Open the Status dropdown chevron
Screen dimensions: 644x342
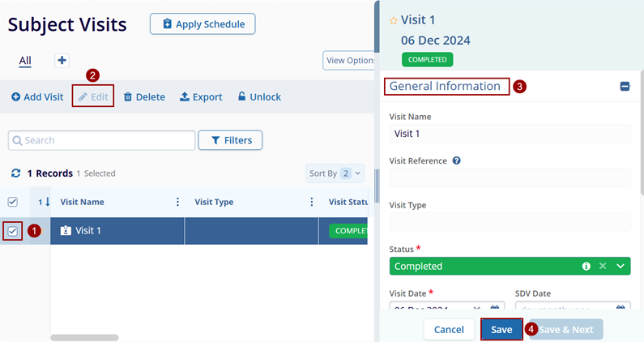tap(621, 266)
